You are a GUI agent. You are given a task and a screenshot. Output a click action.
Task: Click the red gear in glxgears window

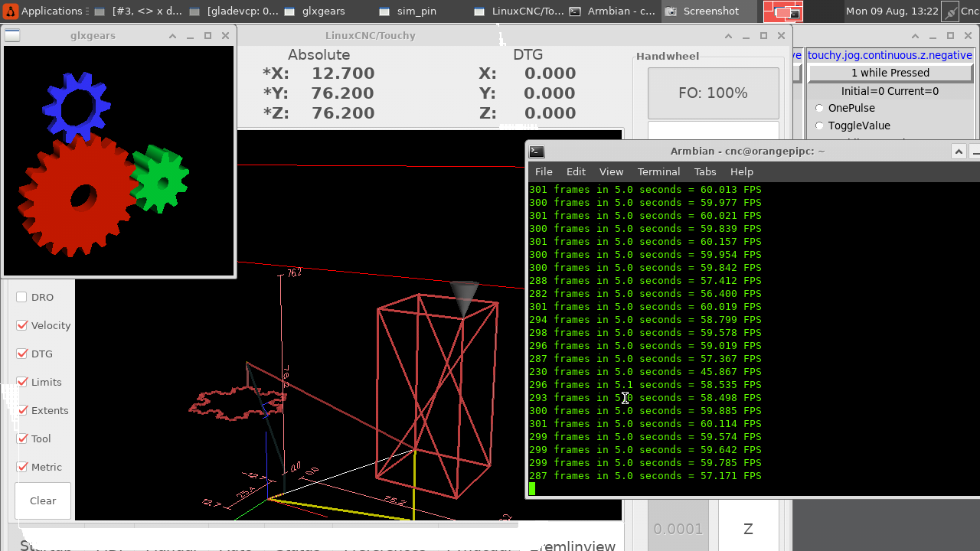77,195
